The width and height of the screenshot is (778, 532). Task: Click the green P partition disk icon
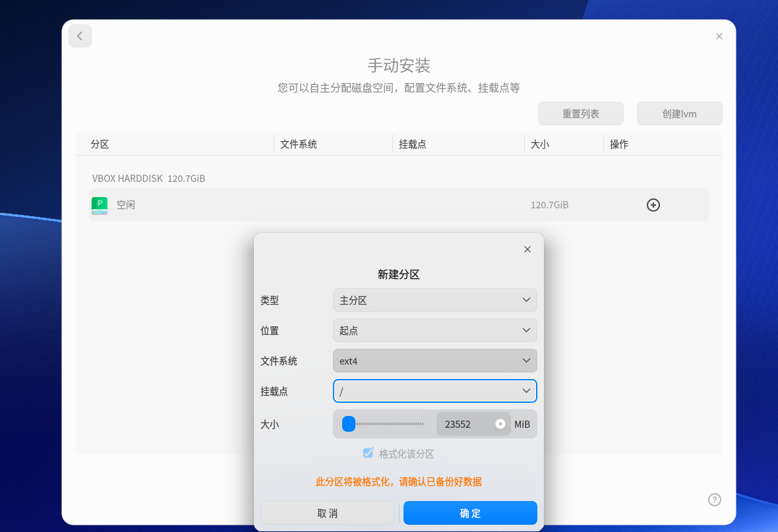click(x=100, y=206)
